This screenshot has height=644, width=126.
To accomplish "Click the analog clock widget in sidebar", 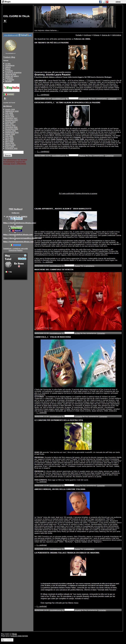I will point(10,45).
